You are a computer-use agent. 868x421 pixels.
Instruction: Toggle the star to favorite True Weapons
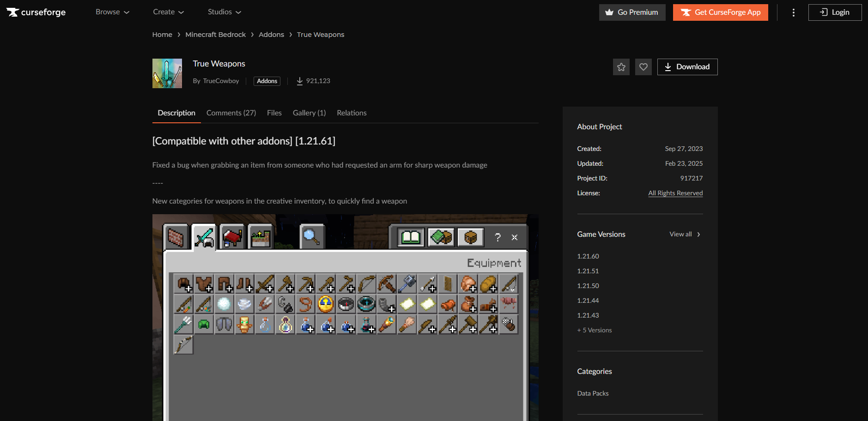click(x=621, y=66)
